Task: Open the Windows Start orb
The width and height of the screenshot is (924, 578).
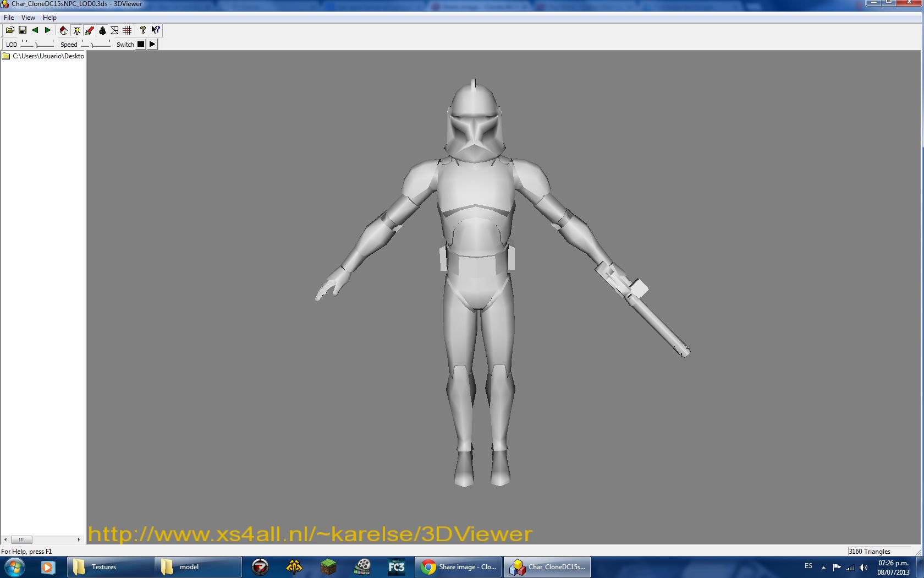Action: (14, 567)
